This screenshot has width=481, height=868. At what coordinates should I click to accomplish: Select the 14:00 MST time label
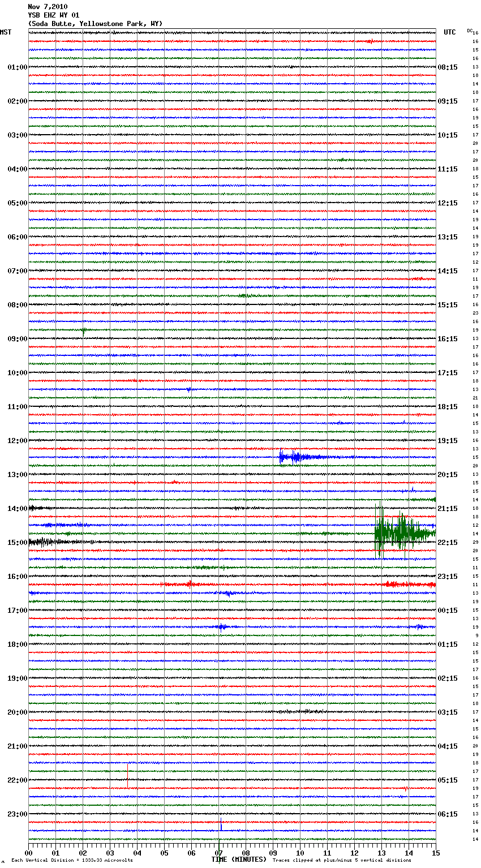pos(17,509)
